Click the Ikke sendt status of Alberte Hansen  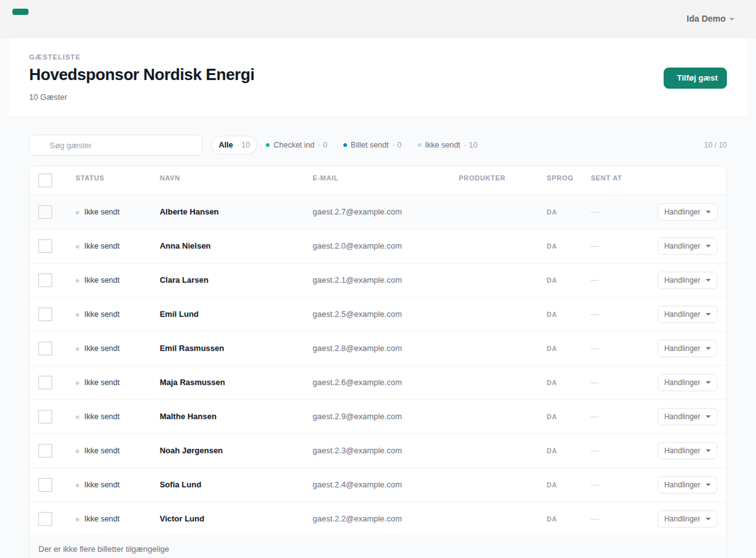(98, 212)
